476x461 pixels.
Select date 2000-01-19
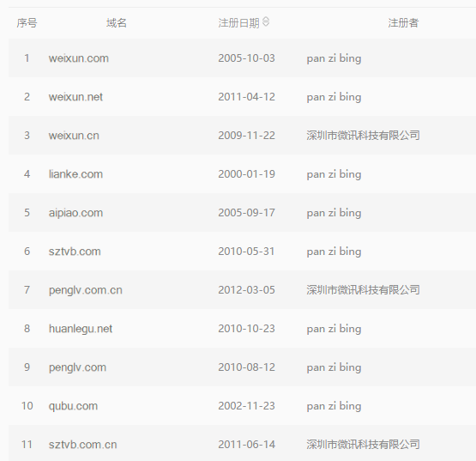(246, 173)
